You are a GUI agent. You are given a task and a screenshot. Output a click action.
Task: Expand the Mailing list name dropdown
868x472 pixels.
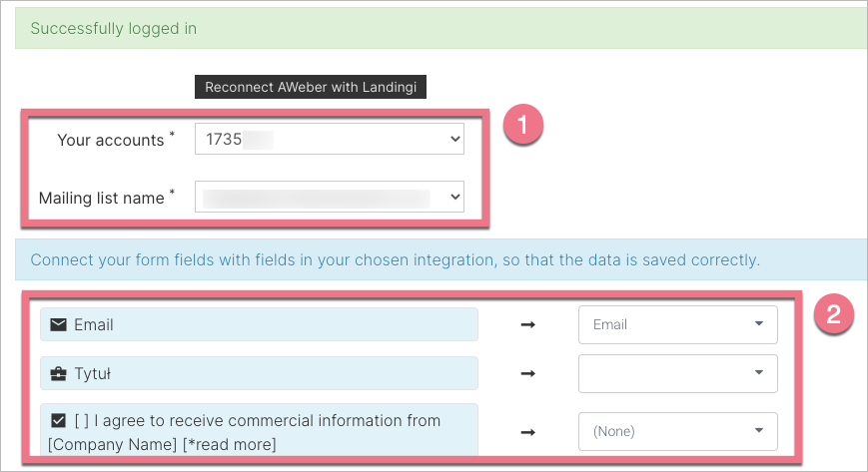click(330, 198)
